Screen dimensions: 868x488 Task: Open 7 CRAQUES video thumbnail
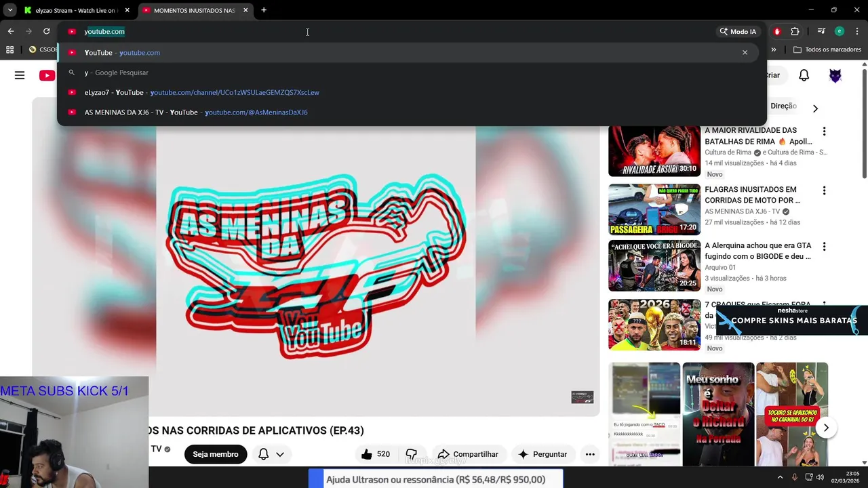coord(654,325)
